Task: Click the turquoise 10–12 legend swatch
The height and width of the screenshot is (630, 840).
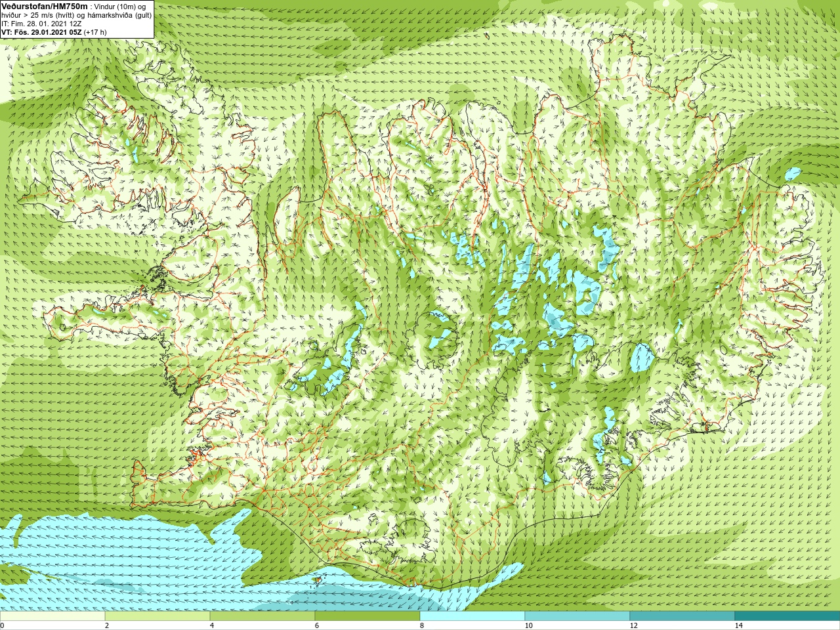Action: (x=577, y=616)
